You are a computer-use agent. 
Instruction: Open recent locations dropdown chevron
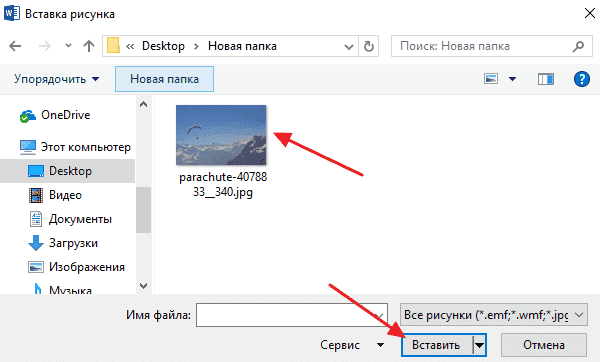coord(68,46)
